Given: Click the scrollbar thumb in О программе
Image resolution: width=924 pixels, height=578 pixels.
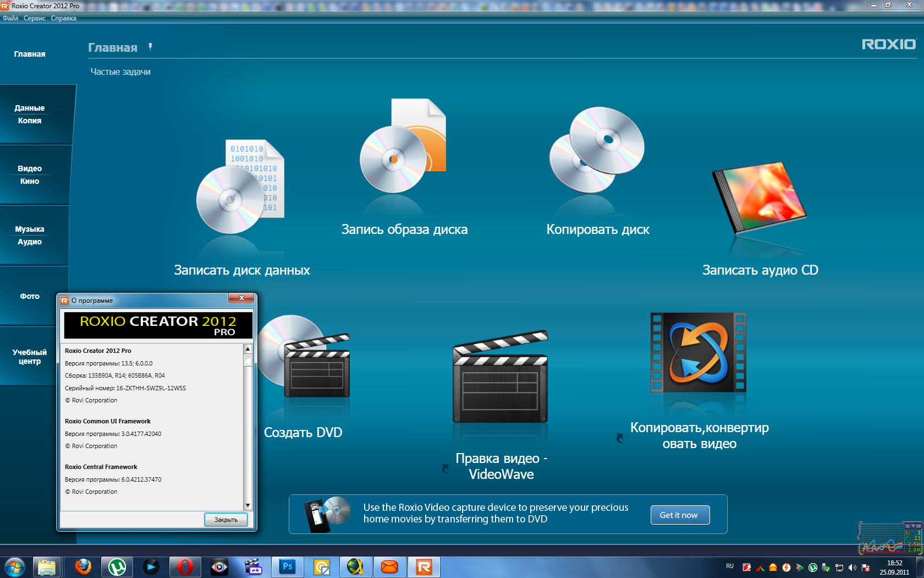Looking at the screenshot, I should coord(248,361).
